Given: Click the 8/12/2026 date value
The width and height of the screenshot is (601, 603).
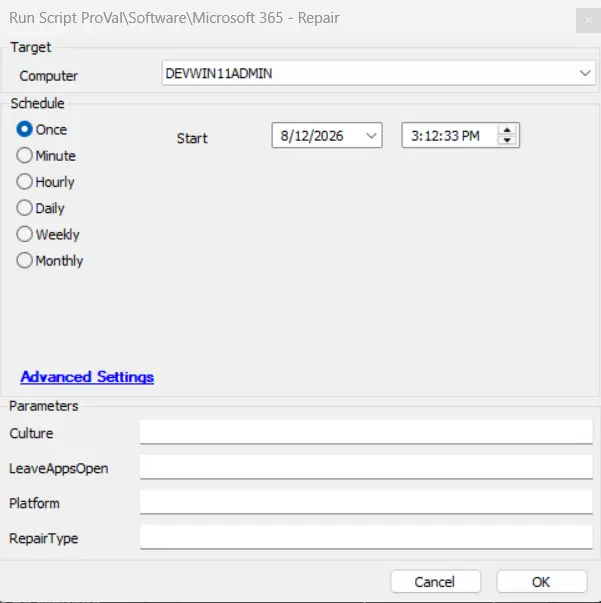Looking at the screenshot, I should tap(312, 136).
